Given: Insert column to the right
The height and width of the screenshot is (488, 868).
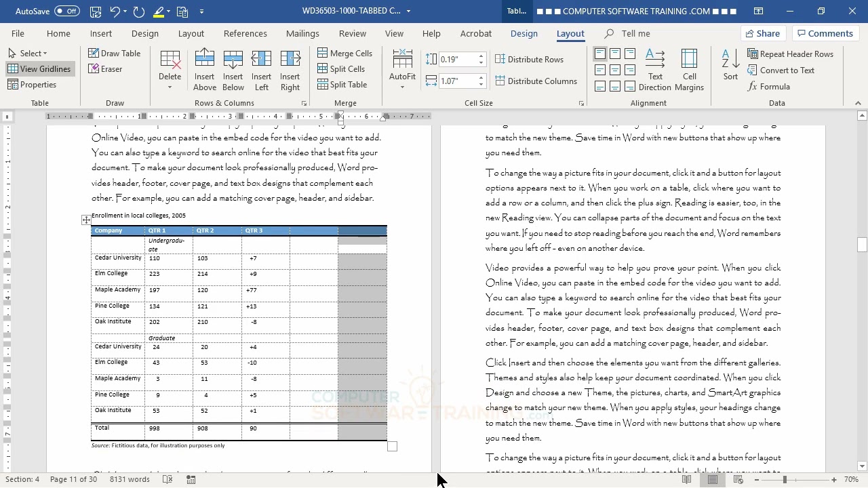Looking at the screenshot, I should click(290, 70).
